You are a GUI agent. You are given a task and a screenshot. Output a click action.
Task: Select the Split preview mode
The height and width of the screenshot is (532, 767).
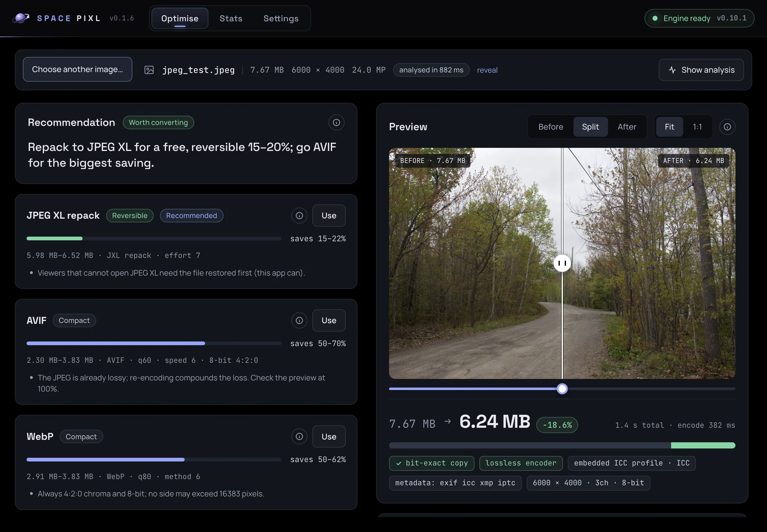[590, 127]
